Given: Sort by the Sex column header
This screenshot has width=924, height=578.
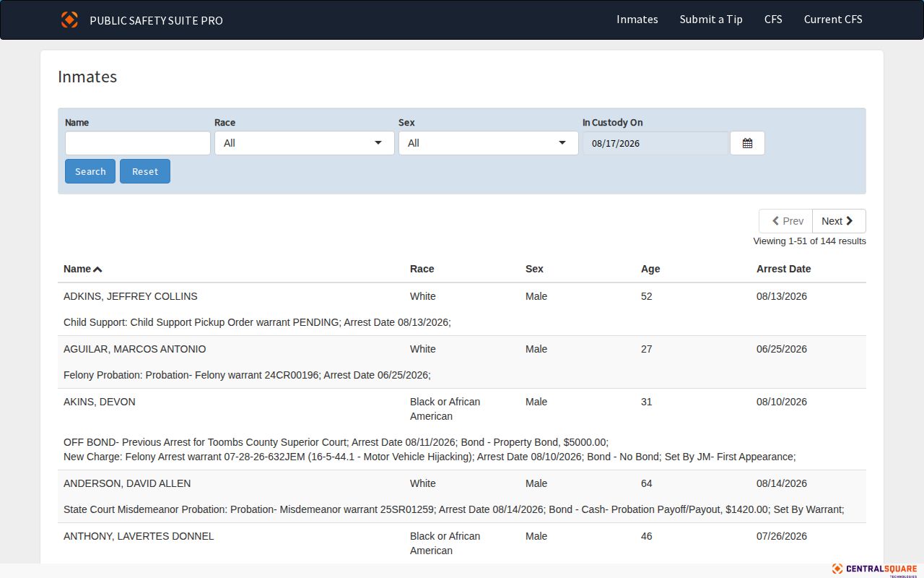Looking at the screenshot, I should (534, 269).
